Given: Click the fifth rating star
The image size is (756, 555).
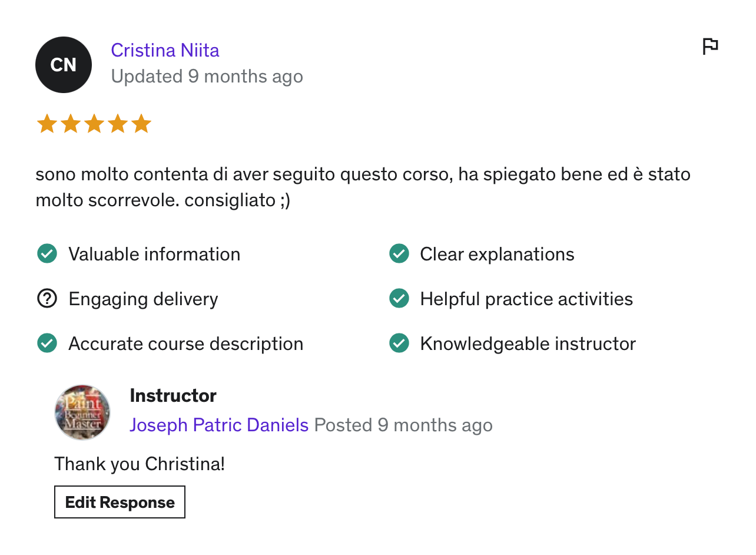Looking at the screenshot, I should click(x=141, y=124).
